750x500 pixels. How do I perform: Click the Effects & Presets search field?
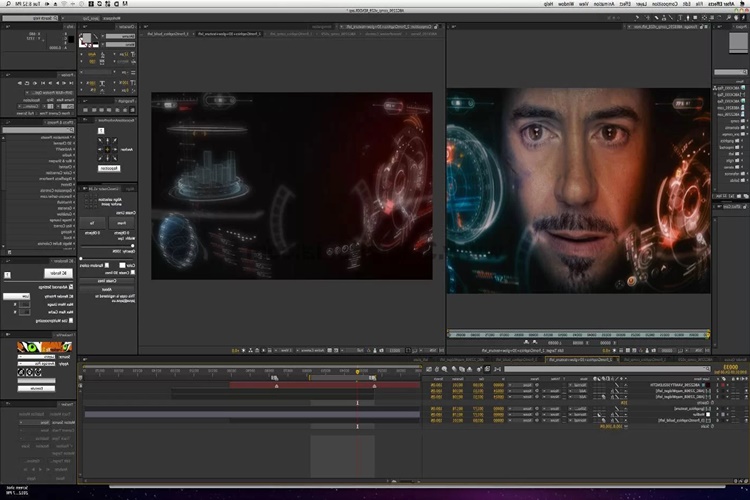pos(38,130)
